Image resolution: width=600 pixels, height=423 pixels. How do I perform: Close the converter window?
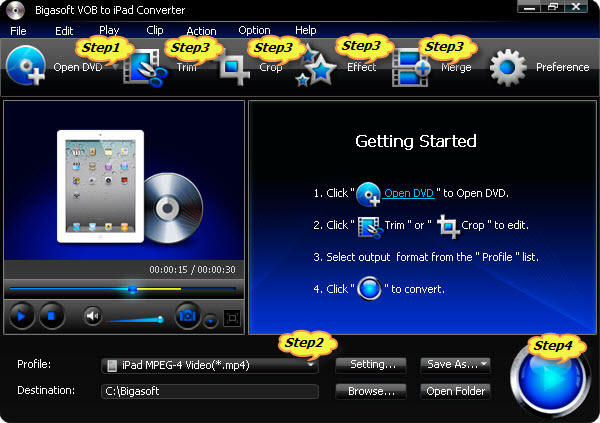pyautogui.click(x=576, y=7)
